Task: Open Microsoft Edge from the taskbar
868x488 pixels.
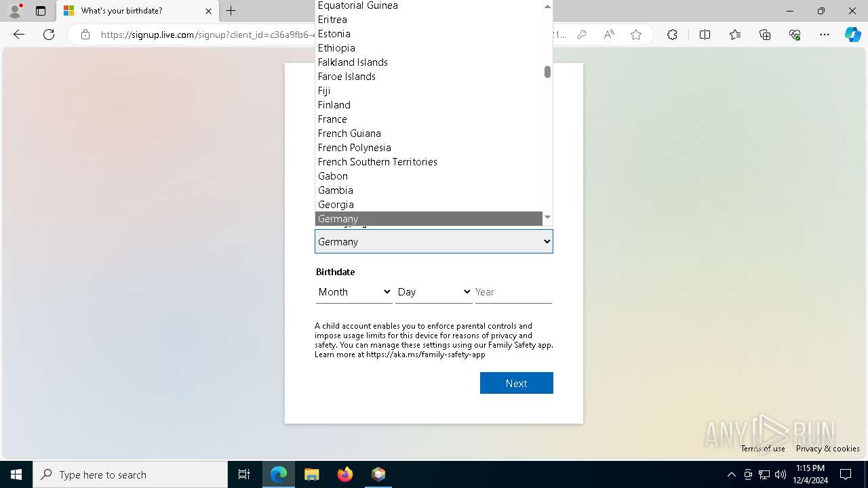Action: click(279, 474)
